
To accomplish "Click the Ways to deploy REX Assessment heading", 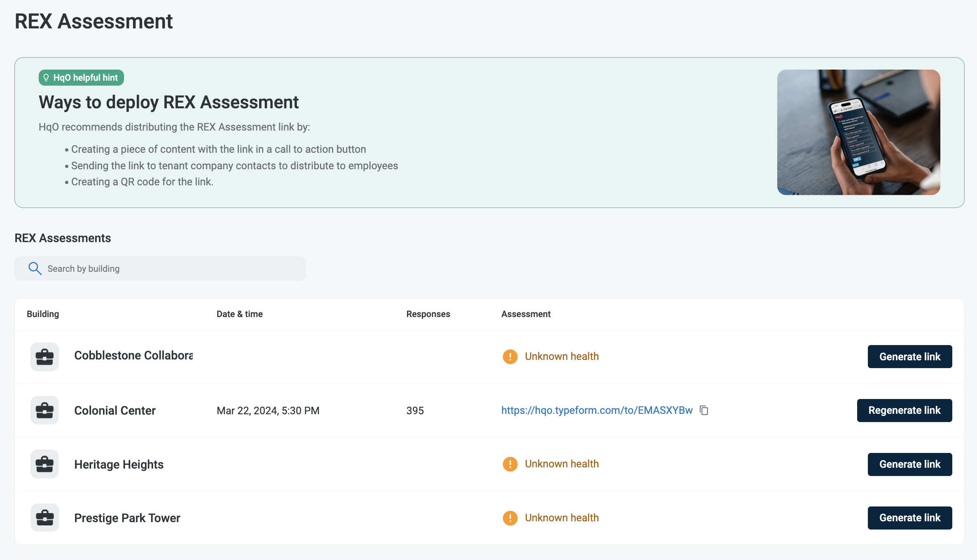I will 168,102.
